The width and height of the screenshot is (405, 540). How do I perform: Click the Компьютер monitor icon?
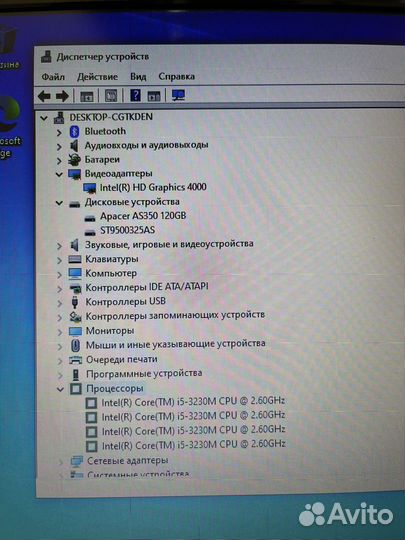coord(75,273)
